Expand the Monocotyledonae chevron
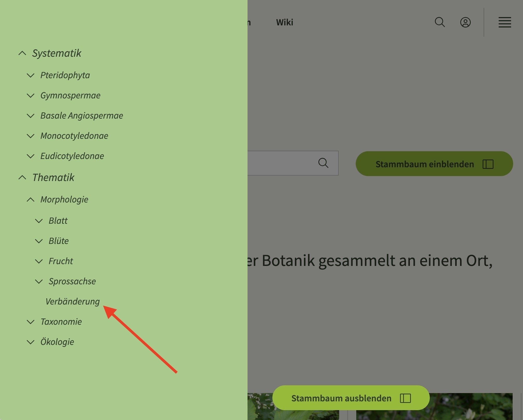 [x=31, y=136]
